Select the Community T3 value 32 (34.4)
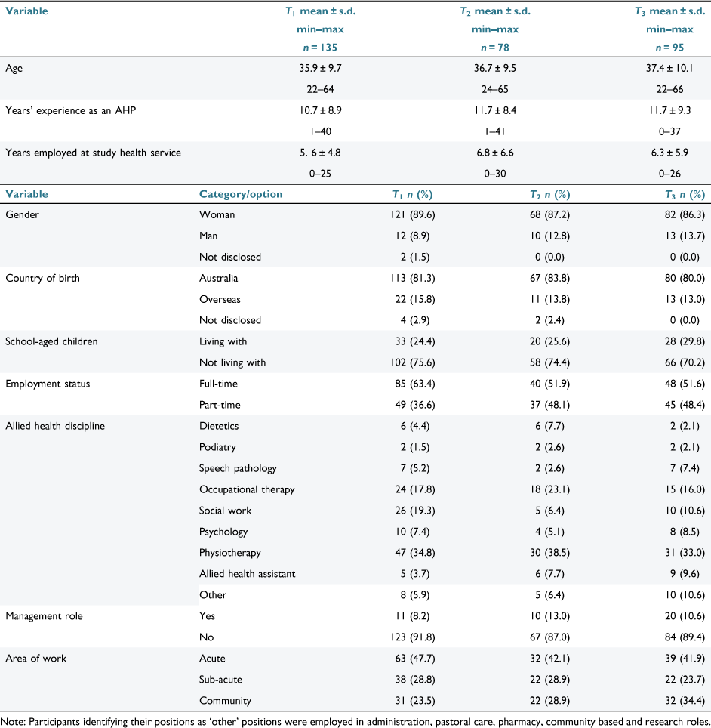Viewport: 711px width, 728px height. click(685, 701)
